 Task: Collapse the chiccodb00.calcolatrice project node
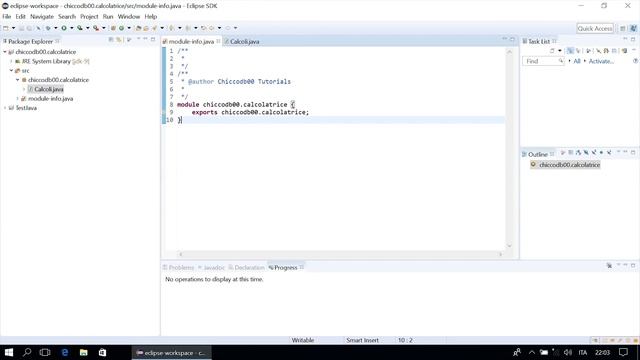click(5, 52)
